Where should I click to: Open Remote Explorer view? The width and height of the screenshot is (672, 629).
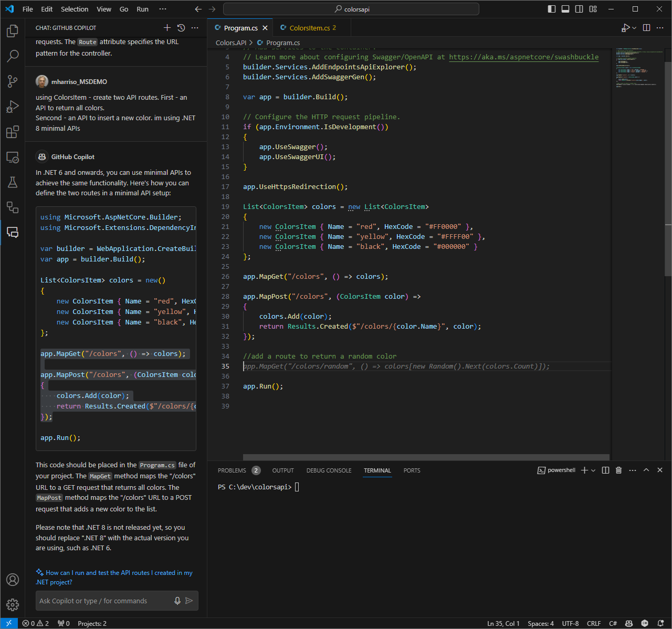click(13, 157)
